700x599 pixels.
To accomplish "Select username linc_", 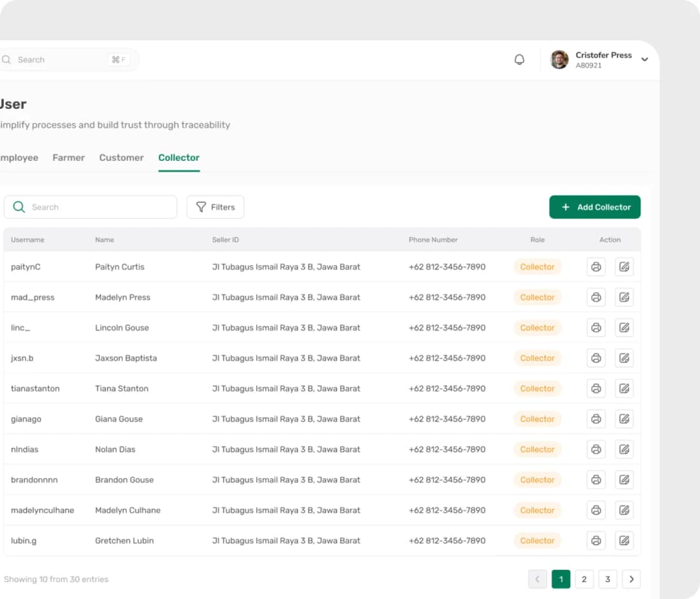I will (21, 327).
